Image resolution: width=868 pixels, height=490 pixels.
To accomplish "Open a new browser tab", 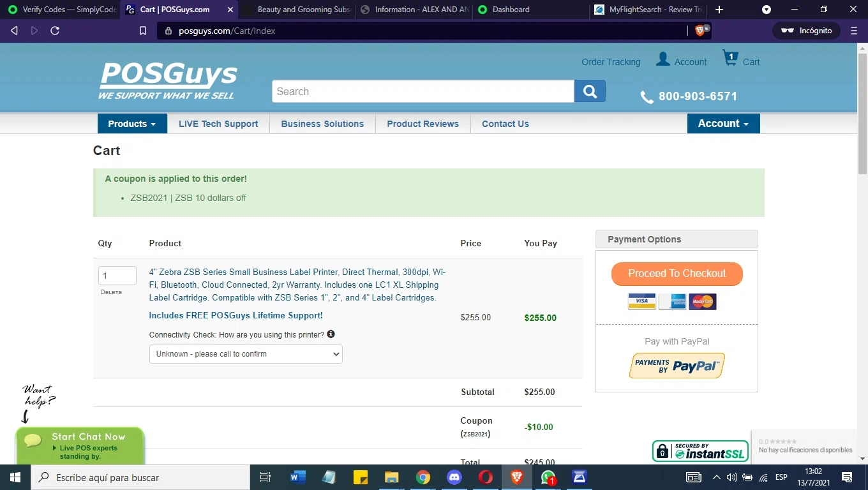I will (719, 10).
